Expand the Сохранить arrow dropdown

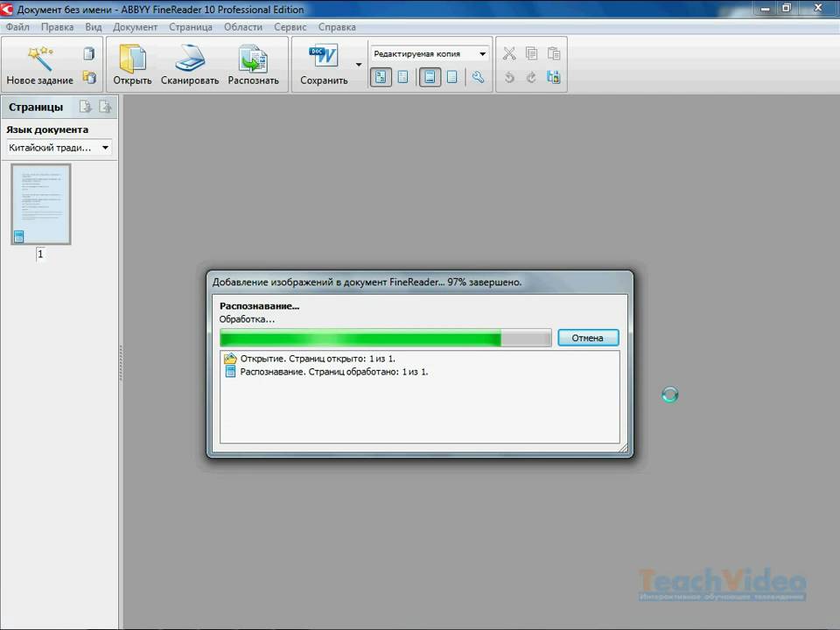[359, 64]
